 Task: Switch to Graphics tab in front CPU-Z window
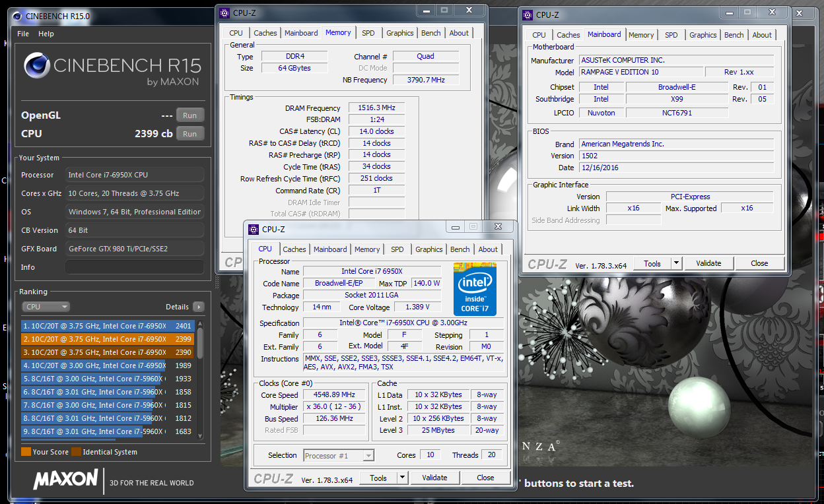click(429, 249)
